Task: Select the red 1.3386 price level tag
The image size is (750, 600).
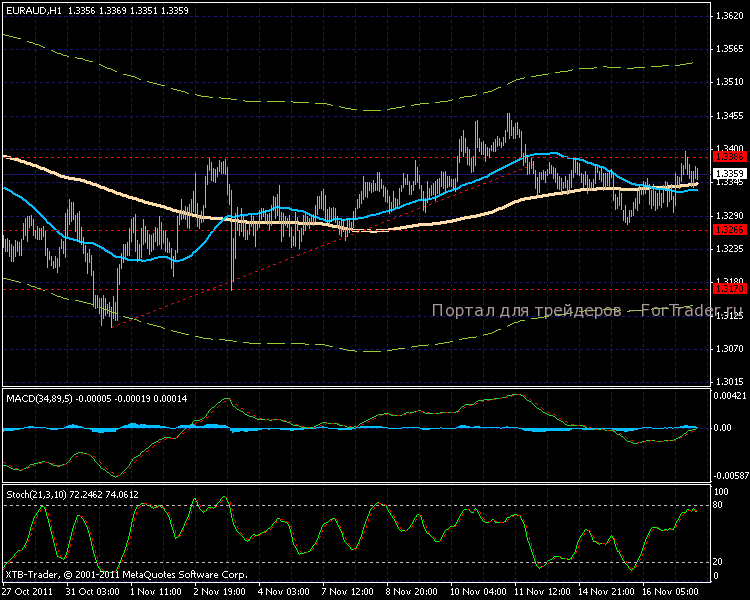Action: click(727, 157)
